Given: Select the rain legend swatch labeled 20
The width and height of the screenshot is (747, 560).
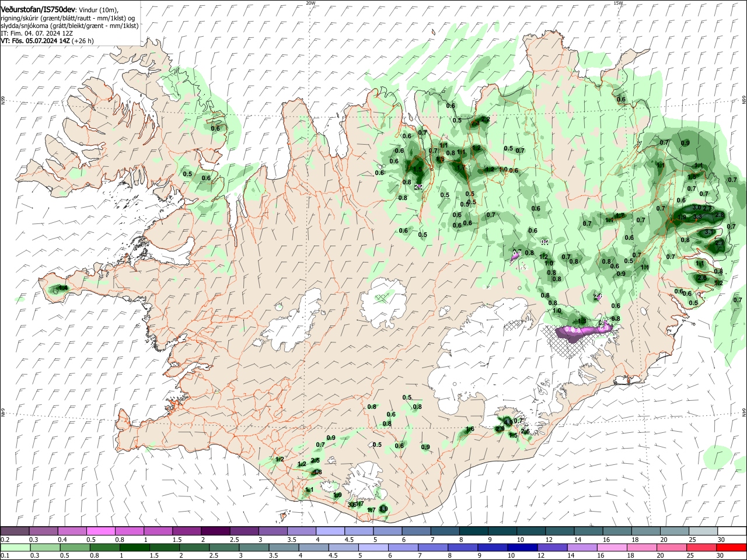Looking at the screenshot, I should coord(671,547).
